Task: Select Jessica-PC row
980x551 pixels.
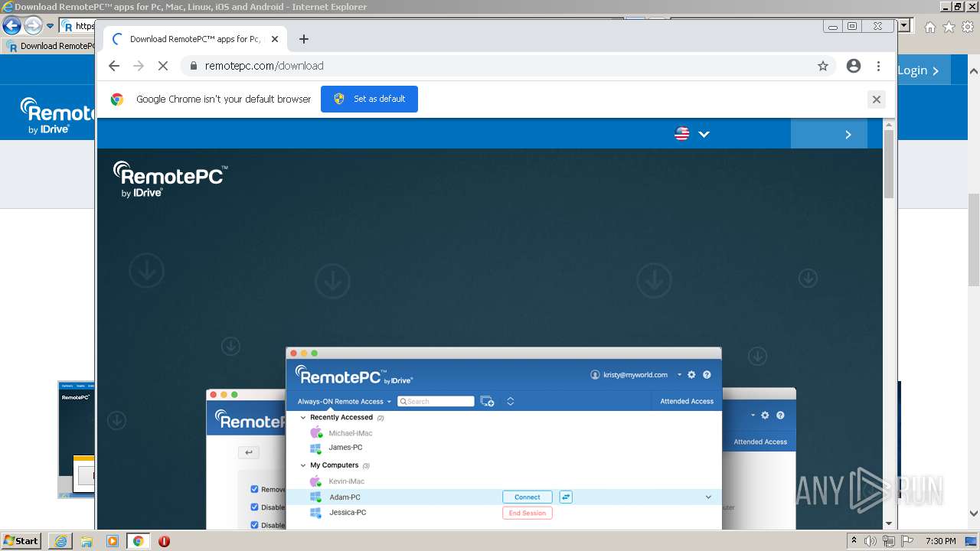Action: click(x=504, y=513)
